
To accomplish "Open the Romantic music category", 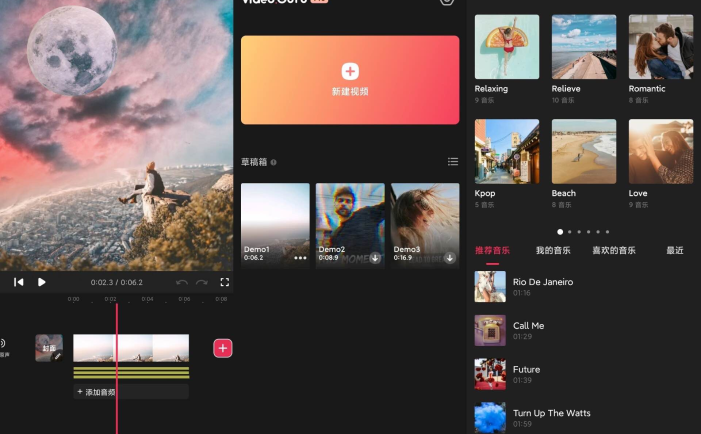I will pyautogui.click(x=661, y=47).
